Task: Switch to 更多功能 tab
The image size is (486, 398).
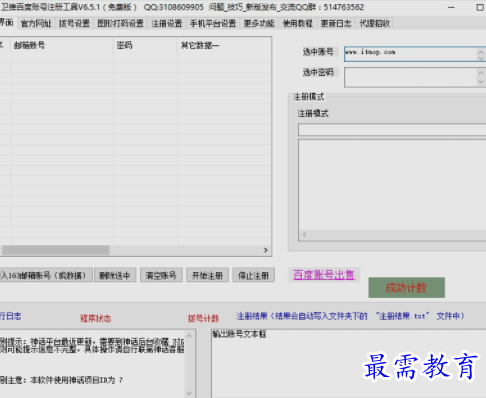Action: coord(259,23)
